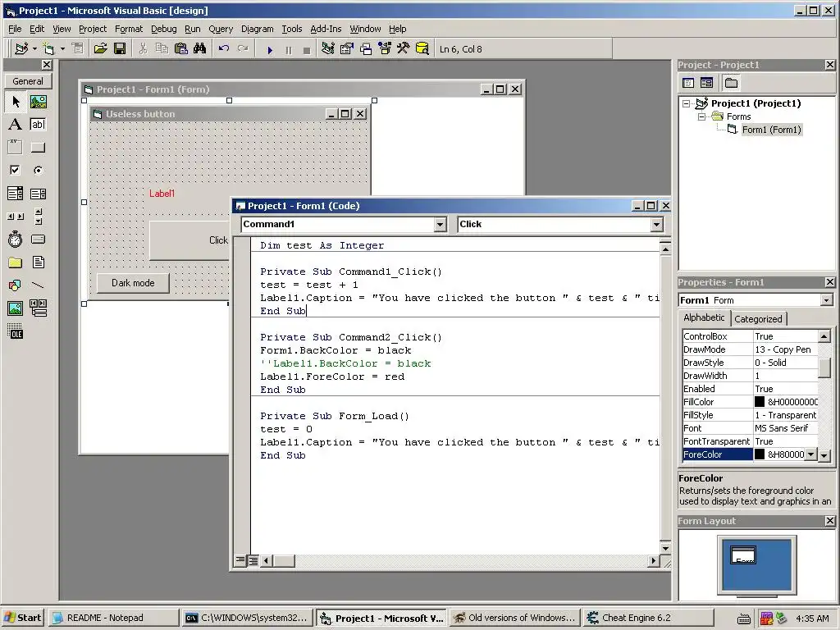Toggle Folders in the Project Explorer
Screen dimensions: 840x630
(x=731, y=83)
